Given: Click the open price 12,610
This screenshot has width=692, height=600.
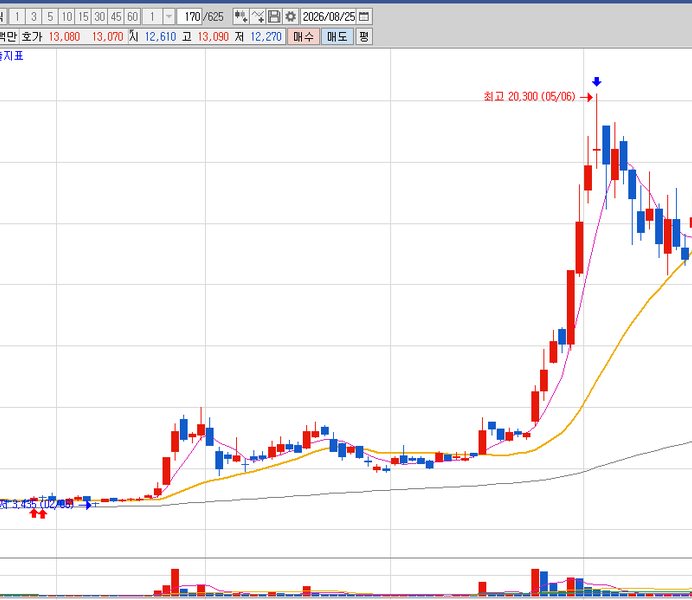Looking at the screenshot, I should (161, 36).
